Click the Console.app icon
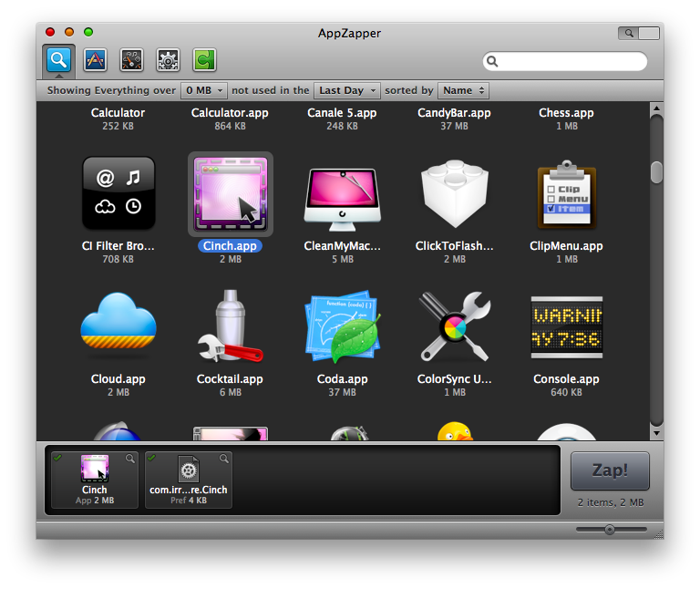The width and height of the screenshot is (700, 589). (x=566, y=327)
